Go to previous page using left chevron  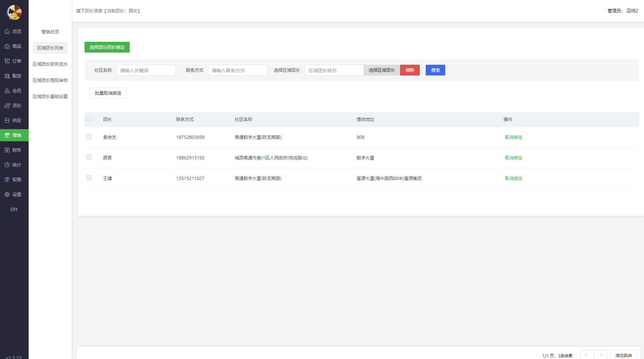coord(586,355)
